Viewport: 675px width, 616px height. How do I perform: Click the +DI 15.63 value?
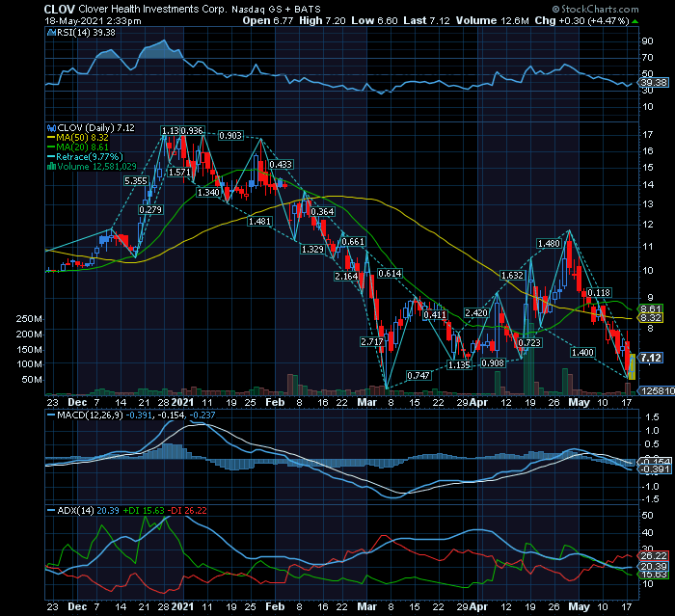[x=144, y=511]
